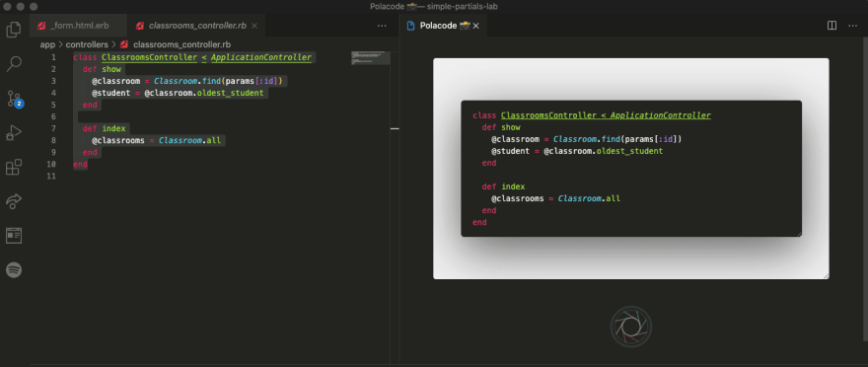Close the Polacode tab
This screenshot has height=367, width=868.
click(x=476, y=26)
